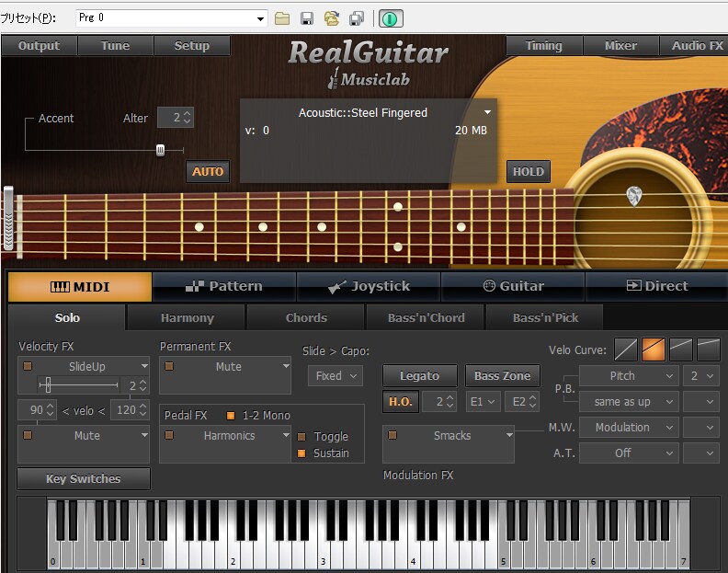Toggle the Bass Zone button
The image size is (728, 573).
(503, 375)
